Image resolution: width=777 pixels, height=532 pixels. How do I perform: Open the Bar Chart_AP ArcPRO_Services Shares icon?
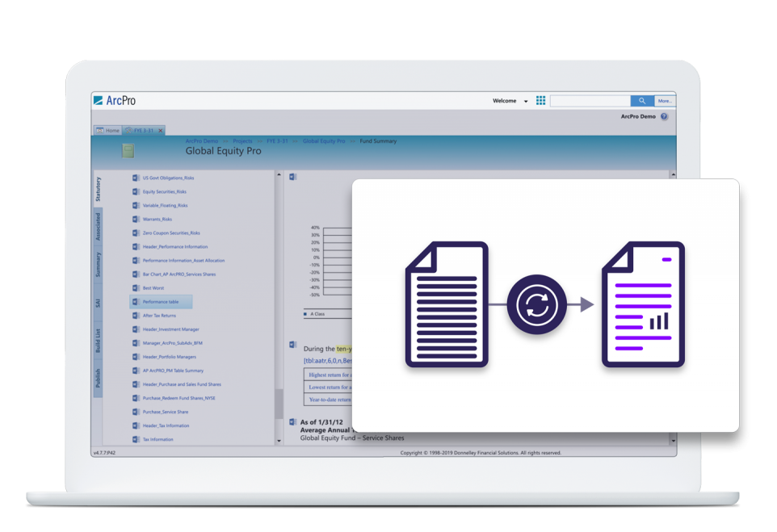[x=136, y=274]
